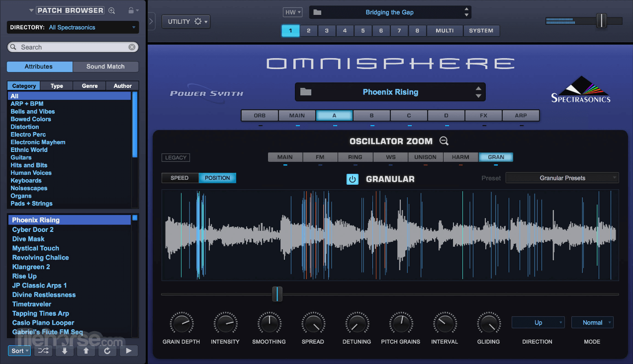Click in the Search input field
The image size is (633, 364).
coord(73,47)
